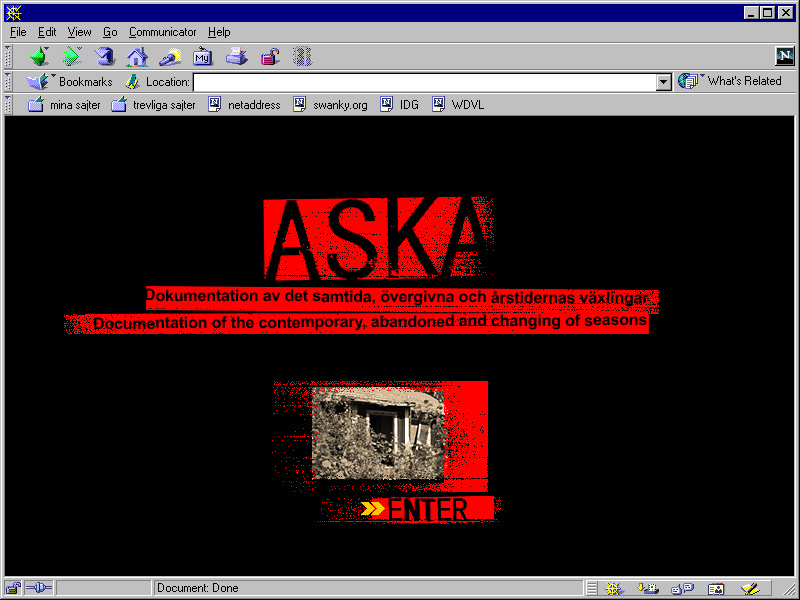This screenshot has height=600, width=800.
Task: Open Composer from the status bar component icons
Action: point(750,588)
